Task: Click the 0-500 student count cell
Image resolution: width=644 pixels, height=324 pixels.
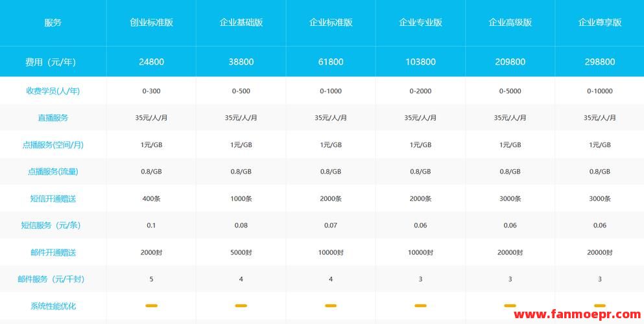Action: 241,91
